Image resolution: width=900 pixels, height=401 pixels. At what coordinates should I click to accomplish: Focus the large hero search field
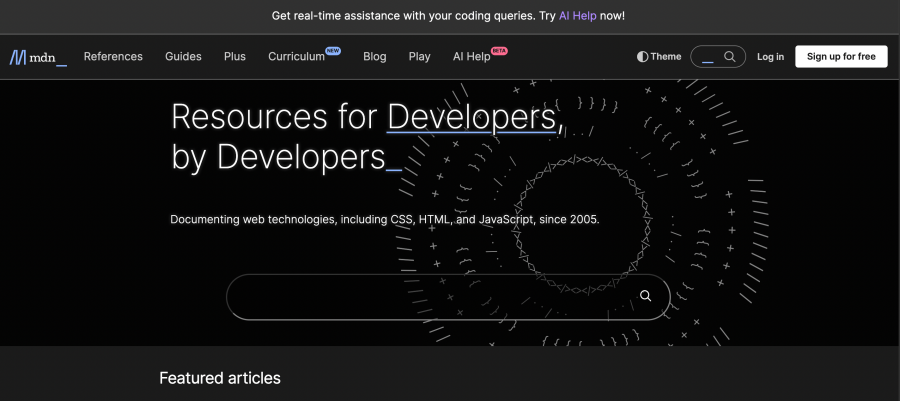(448, 297)
